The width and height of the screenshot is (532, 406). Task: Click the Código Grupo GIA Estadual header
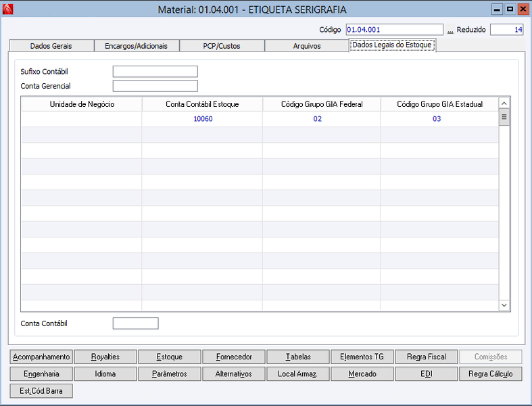coord(439,104)
